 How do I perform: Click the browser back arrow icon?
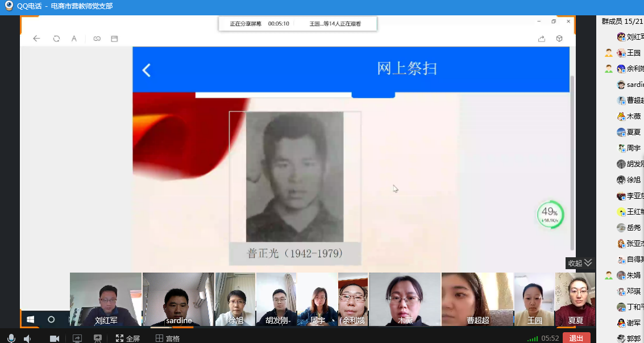pos(36,39)
